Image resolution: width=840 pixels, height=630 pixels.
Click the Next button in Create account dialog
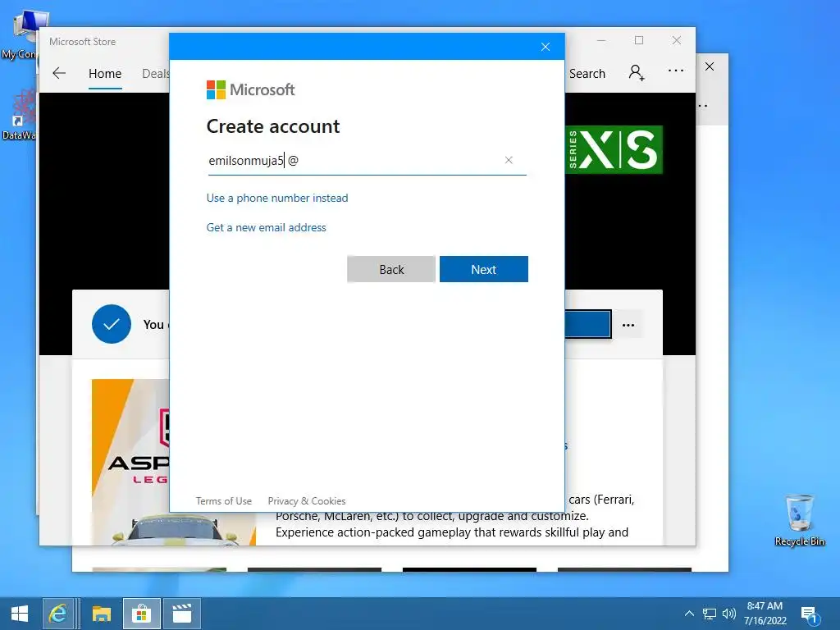tap(484, 269)
